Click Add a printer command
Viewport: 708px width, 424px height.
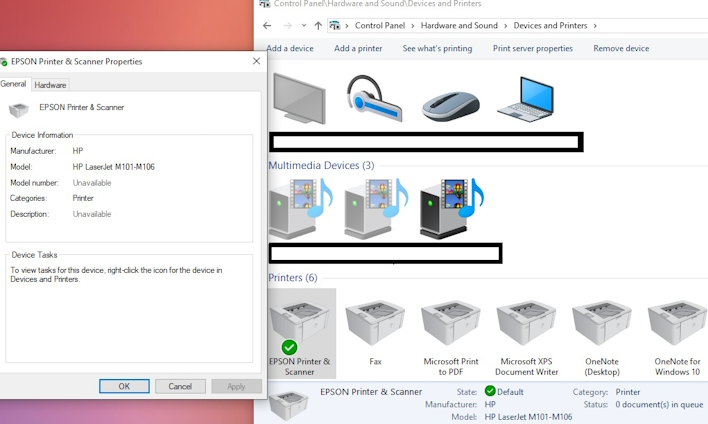pyautogui.click(x=358, y=48)
